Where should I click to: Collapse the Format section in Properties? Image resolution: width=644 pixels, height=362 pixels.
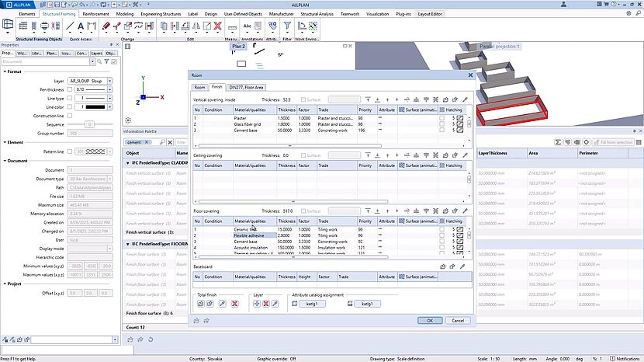point(3,71)
